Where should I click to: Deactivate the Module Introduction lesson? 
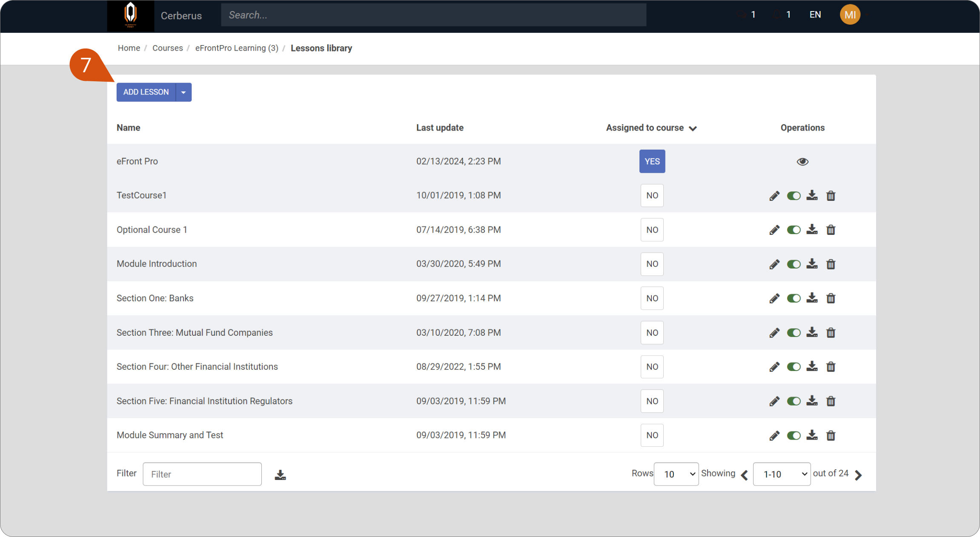coord(794,264)
